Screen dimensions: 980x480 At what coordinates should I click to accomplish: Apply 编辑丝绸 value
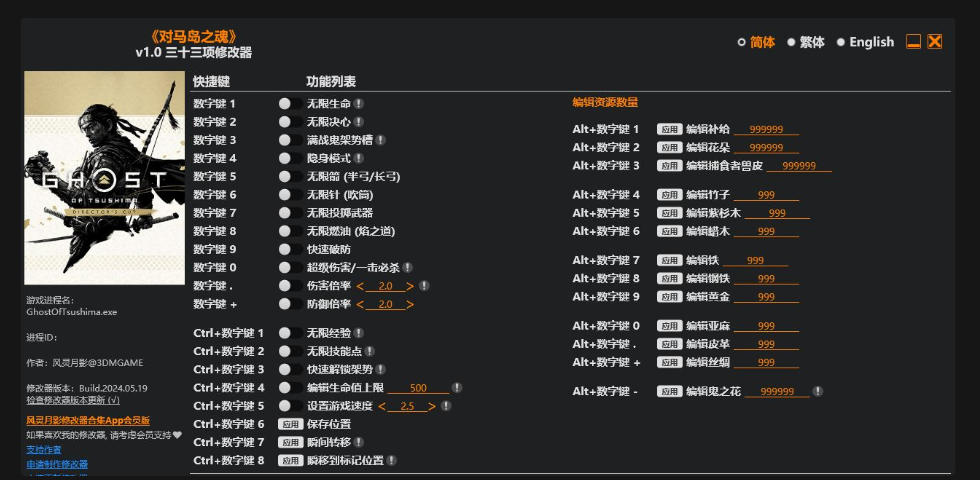pyautogui.click(x=669, y=362)
